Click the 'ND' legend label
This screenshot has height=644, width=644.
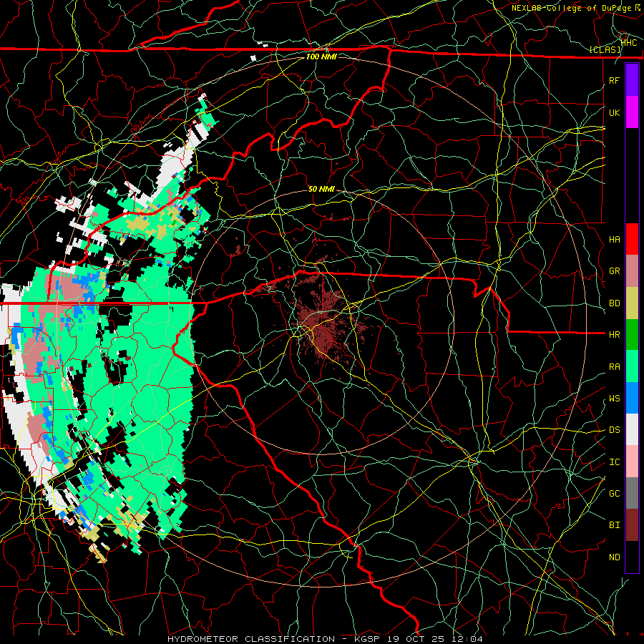point(614,557)
